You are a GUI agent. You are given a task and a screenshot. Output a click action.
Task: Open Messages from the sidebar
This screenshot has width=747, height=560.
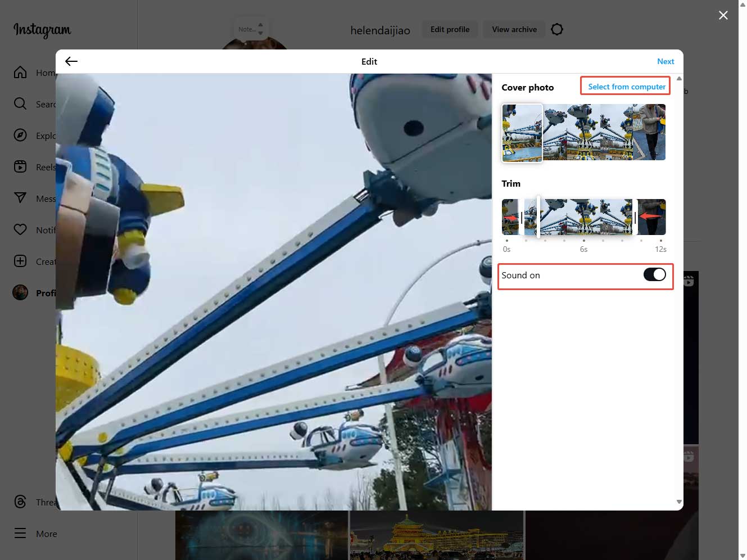[x=20, y=198]
